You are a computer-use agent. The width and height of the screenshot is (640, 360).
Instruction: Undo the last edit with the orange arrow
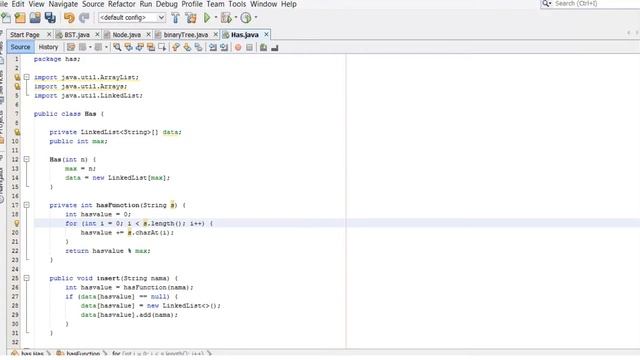tap(69, 18)
